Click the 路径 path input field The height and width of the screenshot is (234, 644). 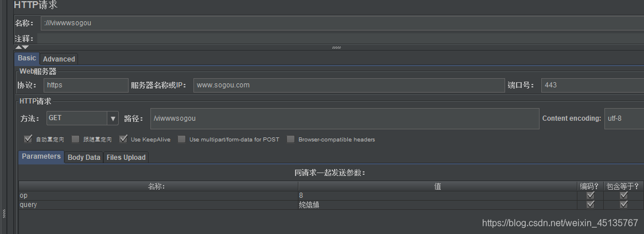[344, 118]
